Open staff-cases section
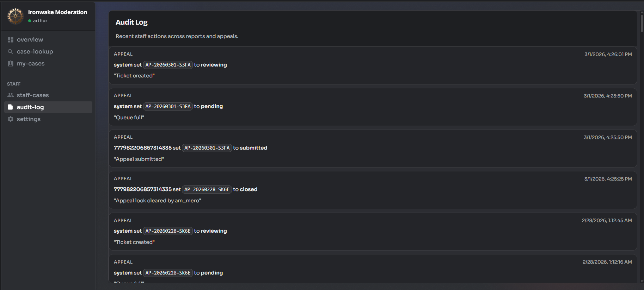 coord(33,95)
